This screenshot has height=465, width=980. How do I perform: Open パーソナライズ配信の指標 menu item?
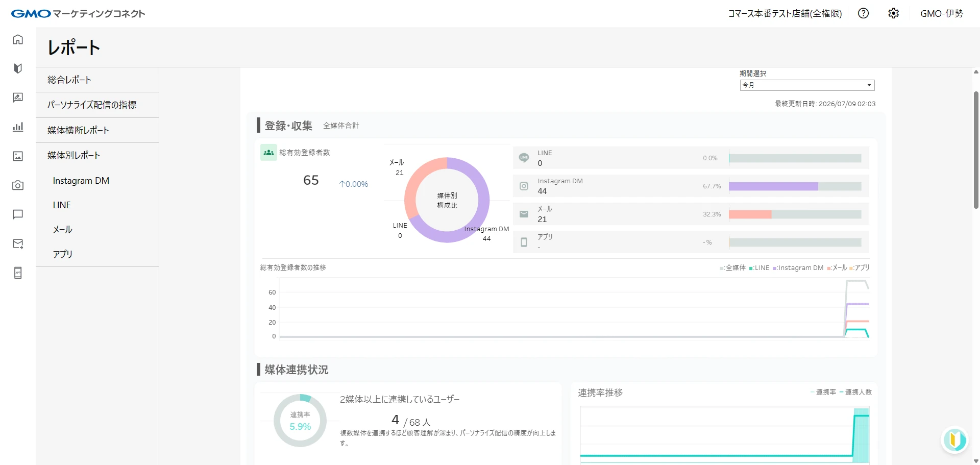click(97, 105)
